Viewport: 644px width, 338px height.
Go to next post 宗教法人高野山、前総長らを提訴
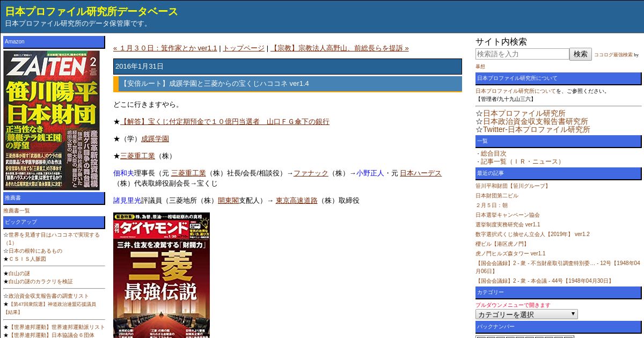point(339,48)
